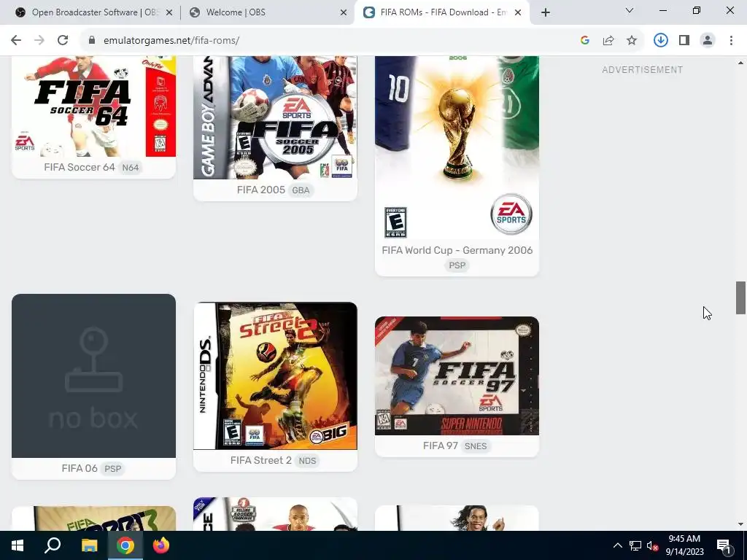Click the muted volume tray icon
This screenshot has height=560, width=747.
pyautogui.click(x=652, y=545)
